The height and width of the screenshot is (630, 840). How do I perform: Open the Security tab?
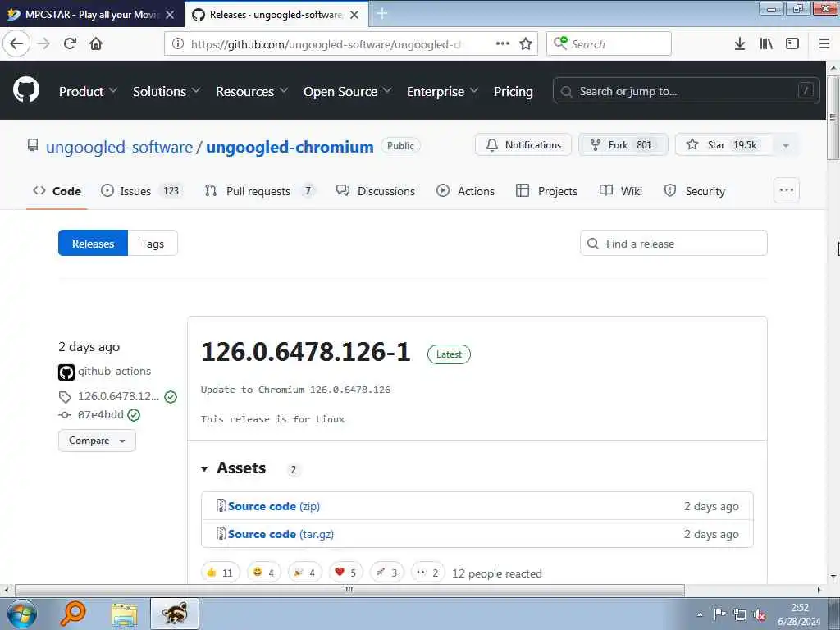tap(694, 190)
